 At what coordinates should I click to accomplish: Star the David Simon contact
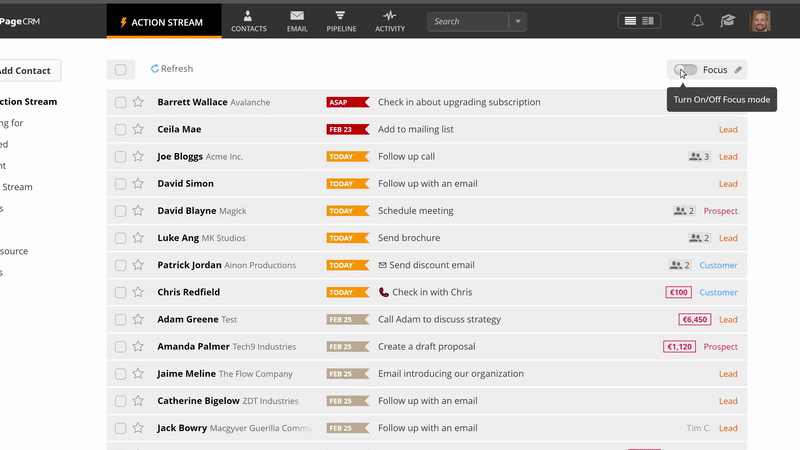[138, 183]
